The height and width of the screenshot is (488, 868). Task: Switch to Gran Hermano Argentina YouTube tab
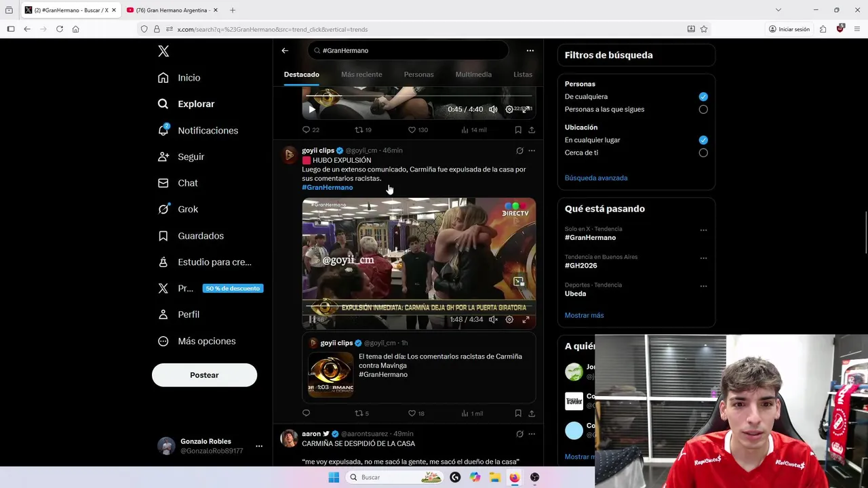[x=172, y=10]
